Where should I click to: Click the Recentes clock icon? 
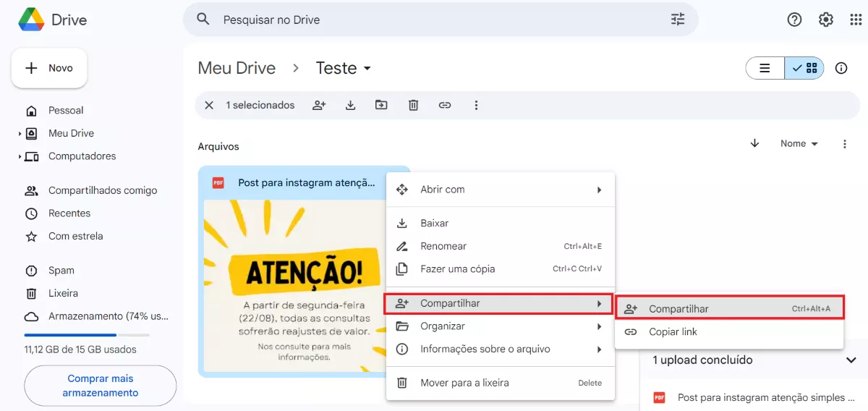(x=31, y=213)
